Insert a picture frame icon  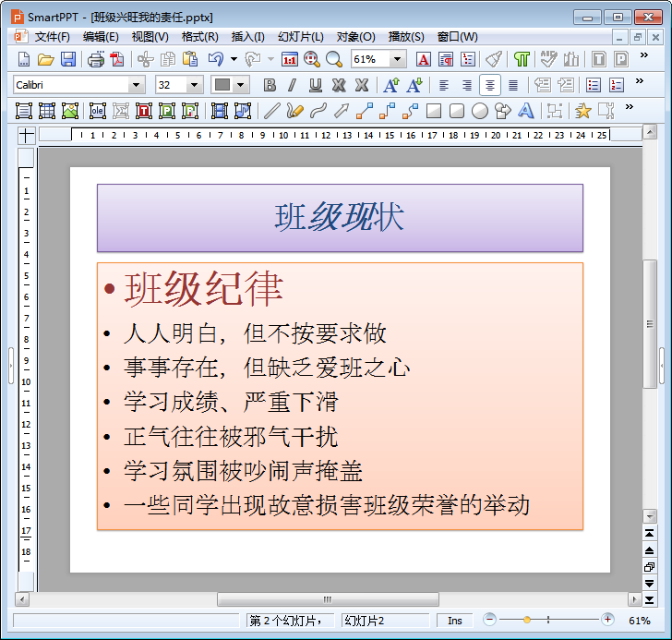pos(70,111)
